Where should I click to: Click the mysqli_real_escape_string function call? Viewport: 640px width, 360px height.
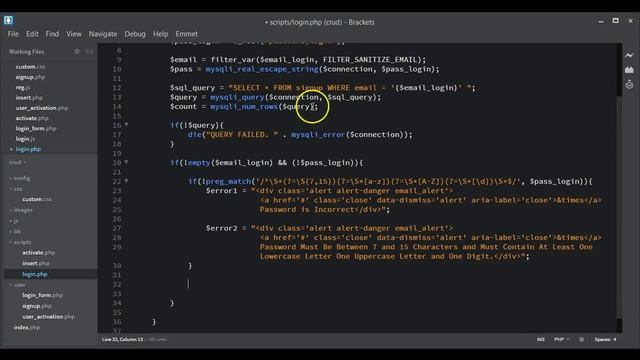tap(262, 69)
